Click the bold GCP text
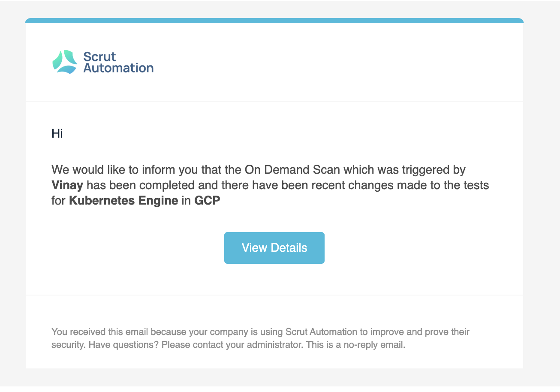Viewport: 560px width, 392px height. (207, 201)
